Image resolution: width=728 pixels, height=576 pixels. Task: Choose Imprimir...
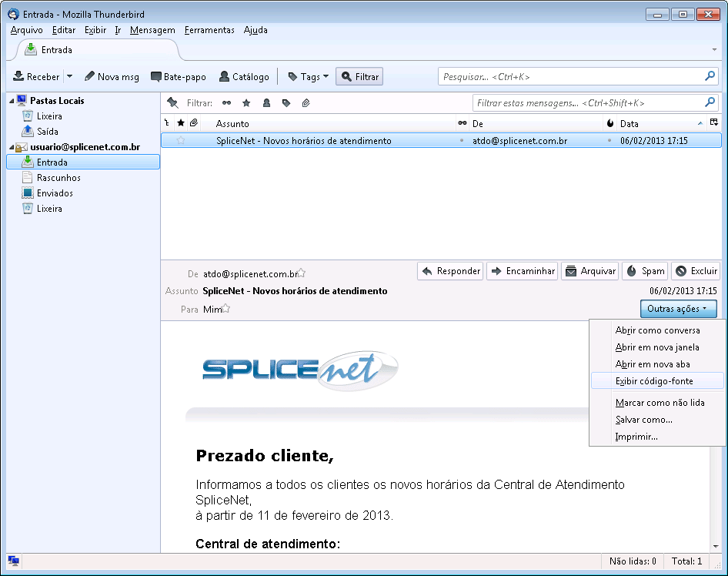[x=657, y=437]
